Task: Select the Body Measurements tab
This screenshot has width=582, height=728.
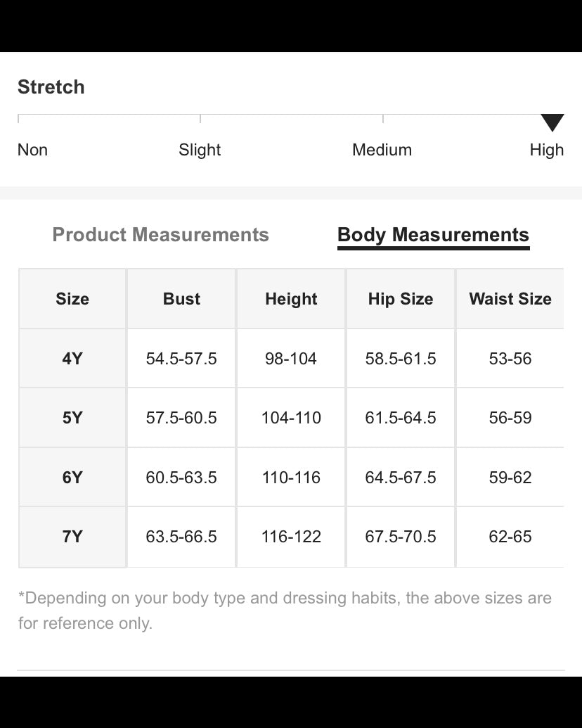Action: pyautogui.click(x=433, y=234)
